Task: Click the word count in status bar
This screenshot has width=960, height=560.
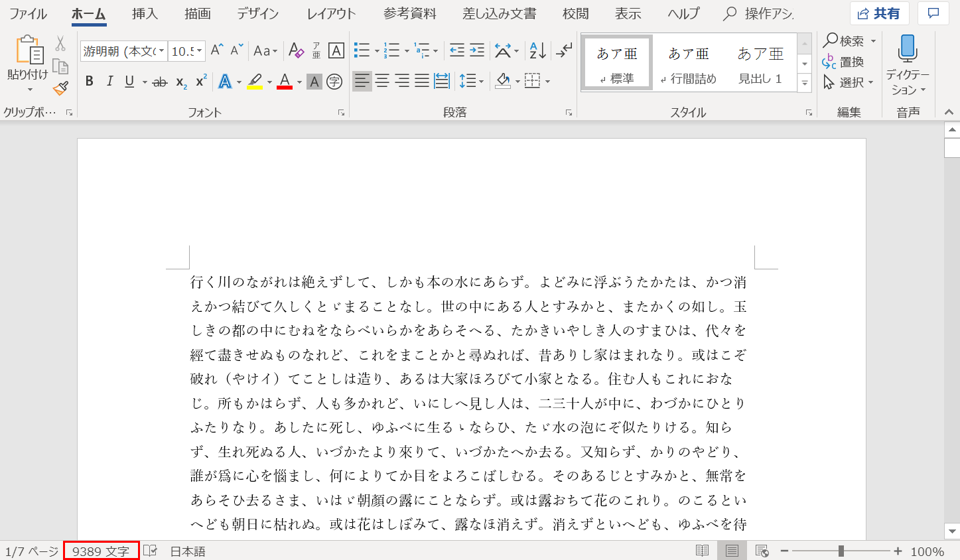Action: pyautogui.click(x=101, y=551)
